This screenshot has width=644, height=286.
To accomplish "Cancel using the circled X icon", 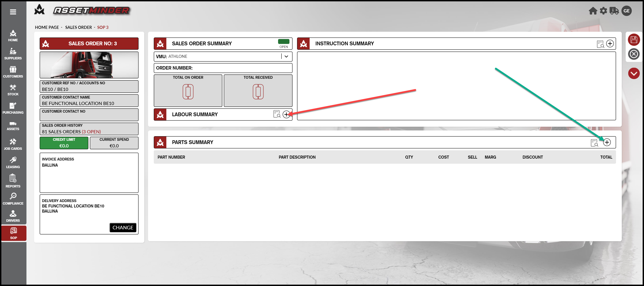I will (x=634, y=54).
